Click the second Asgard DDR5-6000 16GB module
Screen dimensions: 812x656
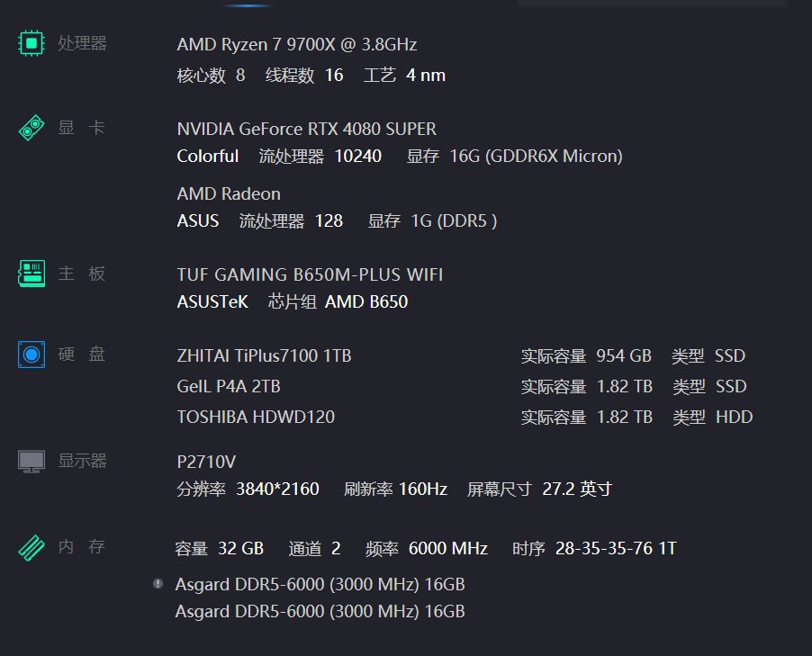point(320,612)
